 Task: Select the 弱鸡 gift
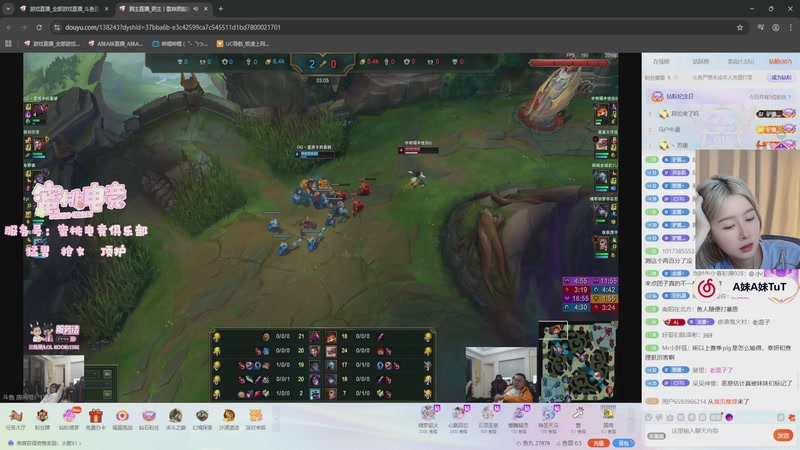pos(608,419)
